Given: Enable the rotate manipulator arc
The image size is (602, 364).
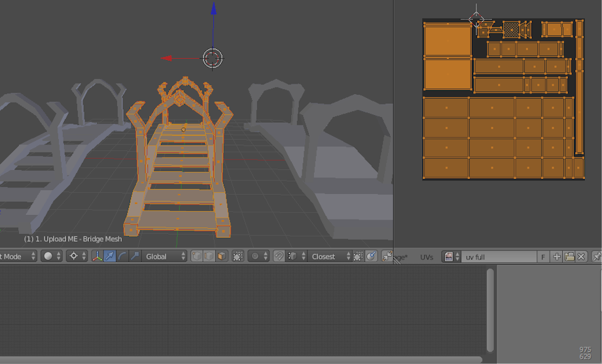Looking at the screenshot, I should click(122, 257).
